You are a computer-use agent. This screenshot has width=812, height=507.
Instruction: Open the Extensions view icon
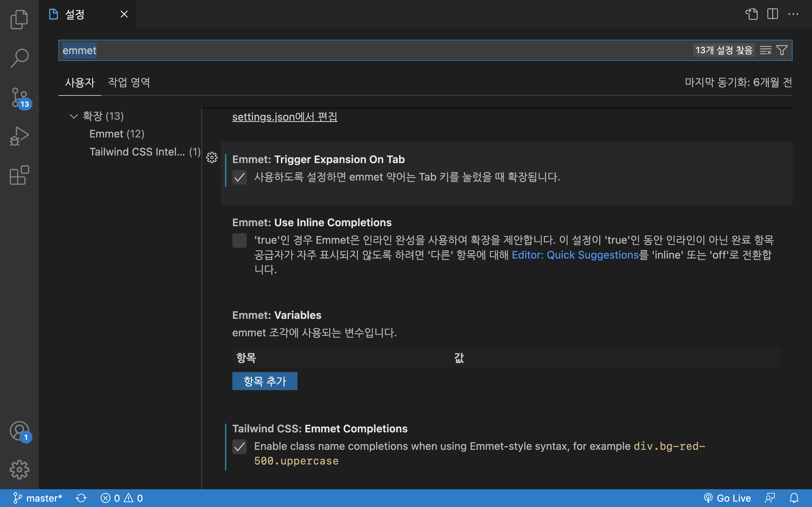[19, 175]
